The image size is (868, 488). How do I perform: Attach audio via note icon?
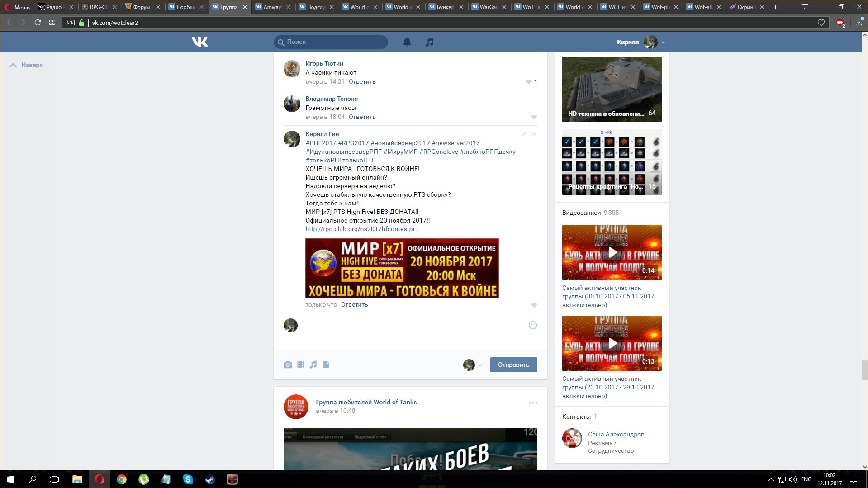click(313, 365)
